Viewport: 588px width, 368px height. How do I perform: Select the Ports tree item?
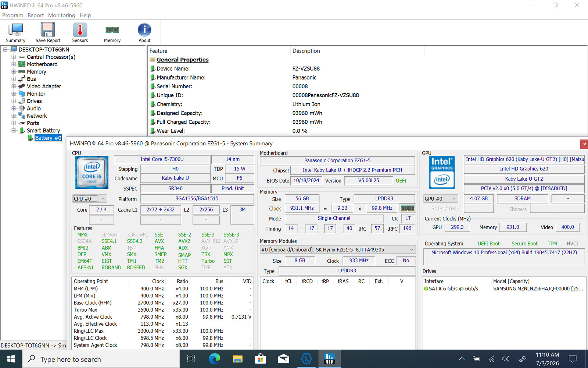click(x=33, y=123)
